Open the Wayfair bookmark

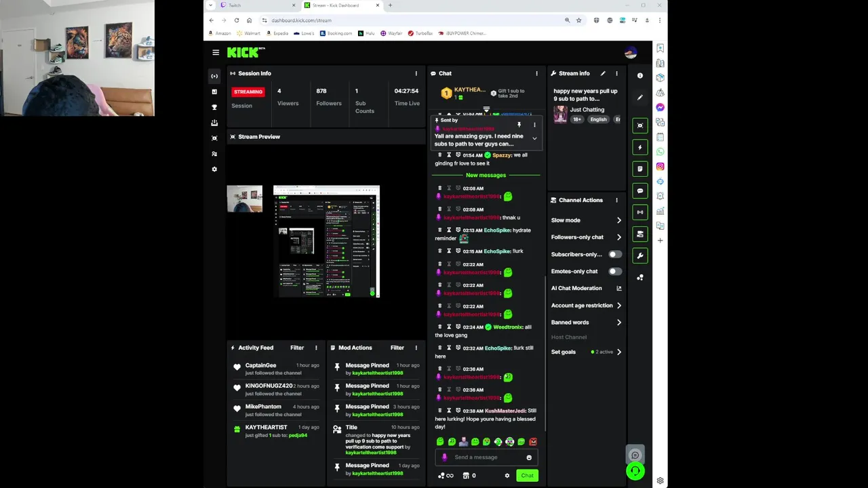click(391, 33)
